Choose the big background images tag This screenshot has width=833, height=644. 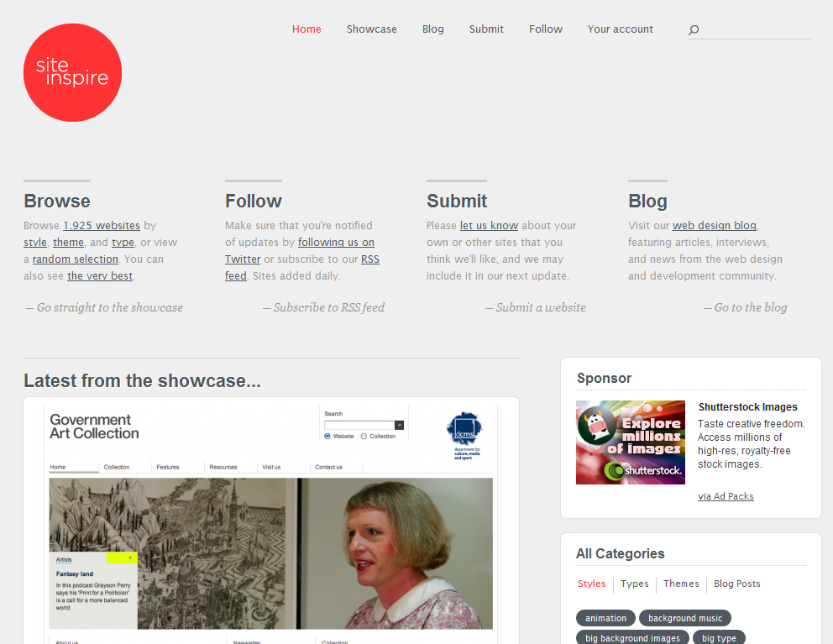click(x=632, y=637)
